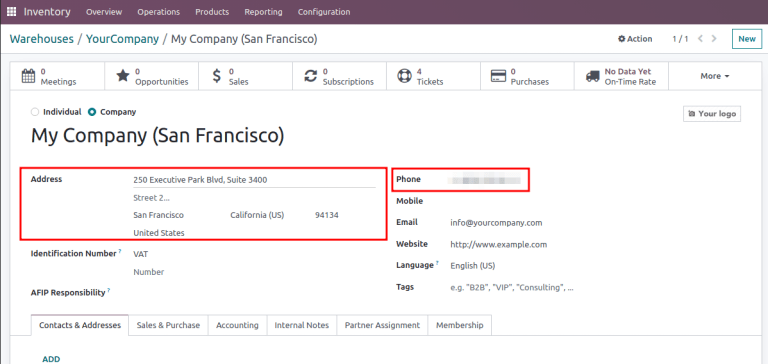Open the Opportunities star stat button
768x364 pixels.
[151, 76]
